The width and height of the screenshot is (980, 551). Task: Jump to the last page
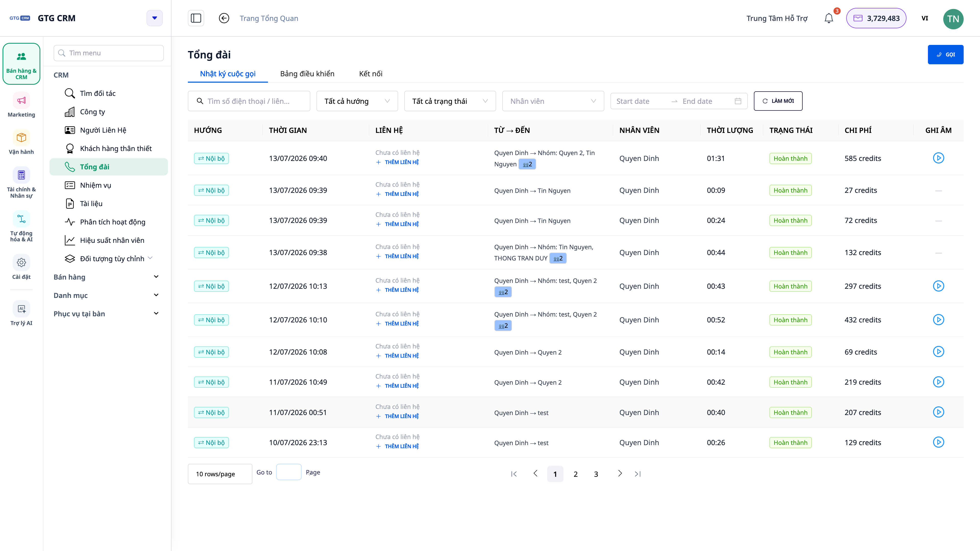pyautogui.click(x=638, y=474)
